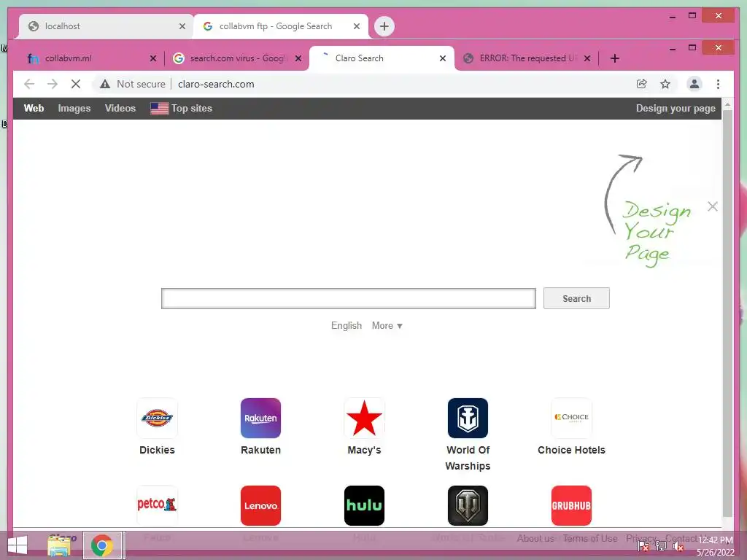This screenshot has width=747, height=560.
Task: Open the World of Tanks shield icon
Action: tap(468, 505)
